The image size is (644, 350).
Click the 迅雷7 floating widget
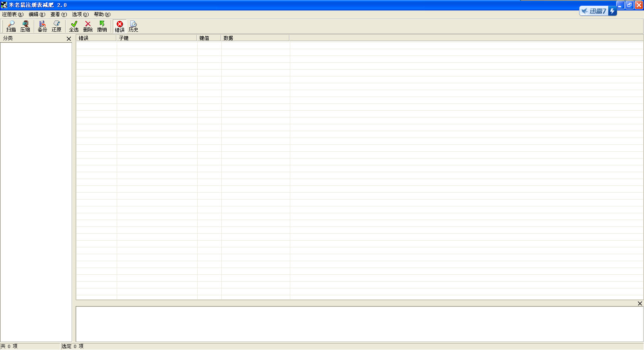594,11
